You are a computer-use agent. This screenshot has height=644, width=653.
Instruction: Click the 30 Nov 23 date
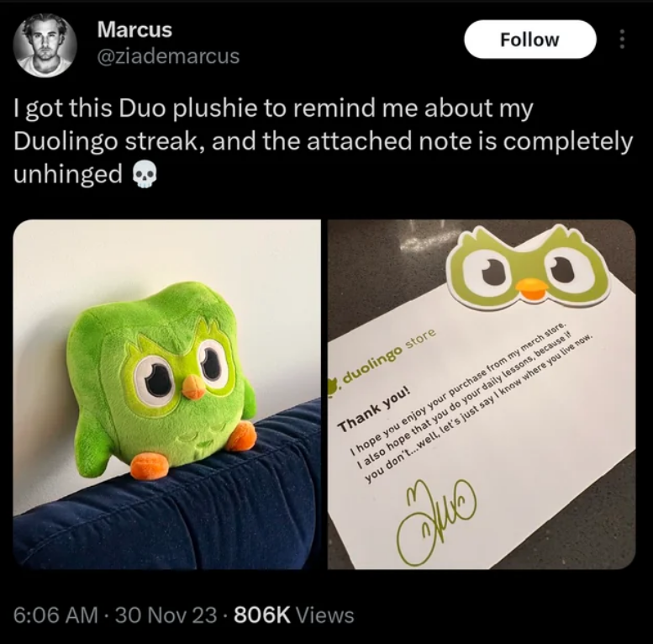click(x=166, y=615)
